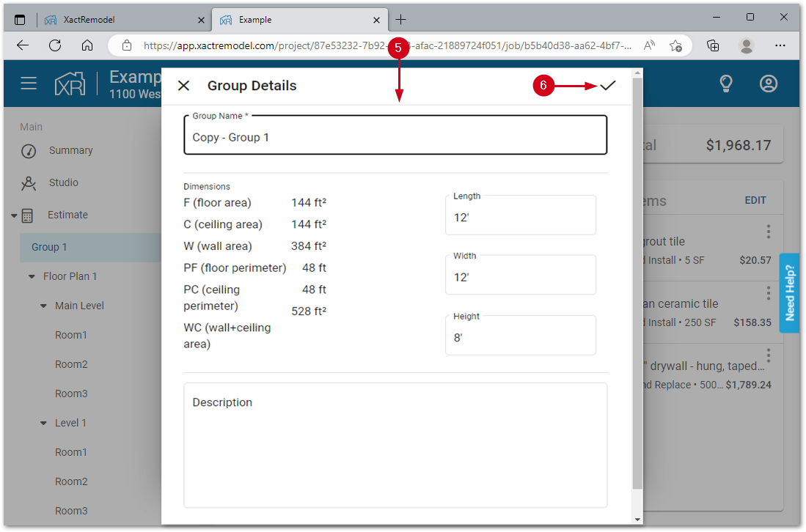The image size is (806, 532).
Task: Collapse the Level 1 tree node
Action: tap(43, 423)
